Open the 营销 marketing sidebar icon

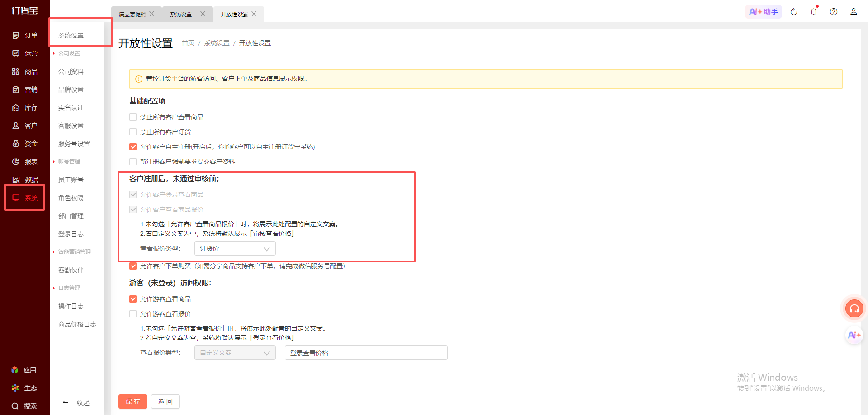[16, 89]
